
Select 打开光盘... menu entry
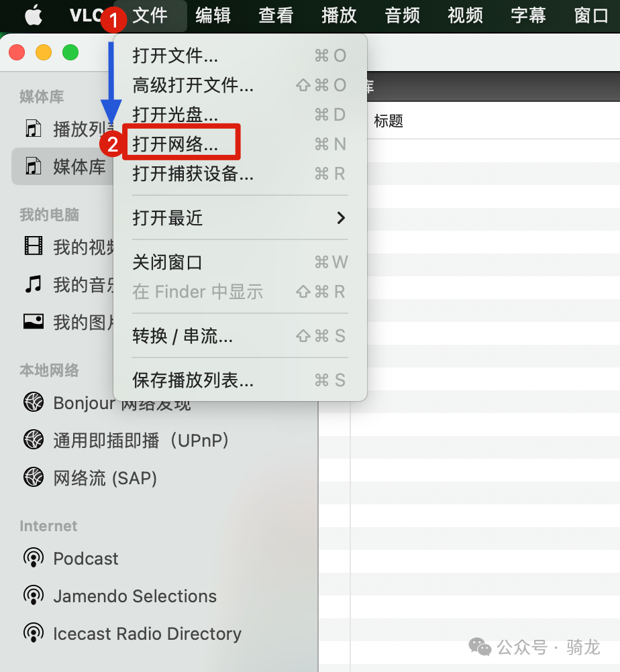[x=240, y=115]
